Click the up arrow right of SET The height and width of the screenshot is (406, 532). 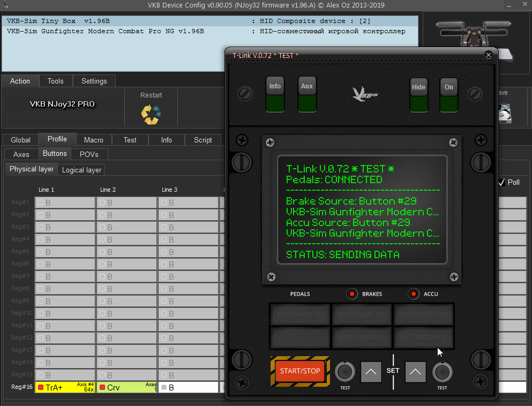415,372
